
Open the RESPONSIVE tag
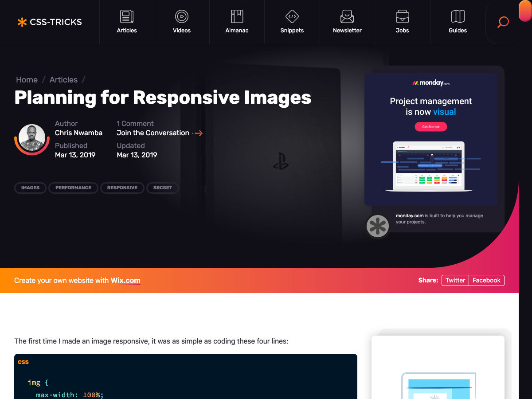pos(122,188)
